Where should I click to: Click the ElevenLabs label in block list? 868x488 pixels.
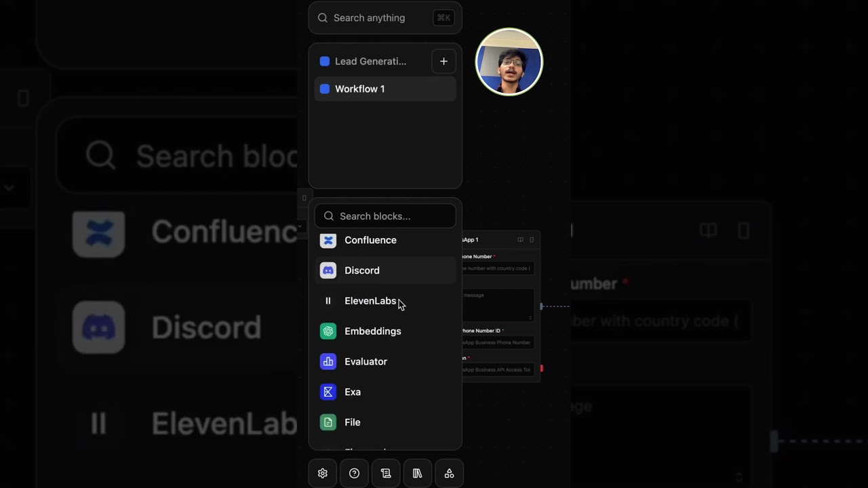click(x=370, y=301)
